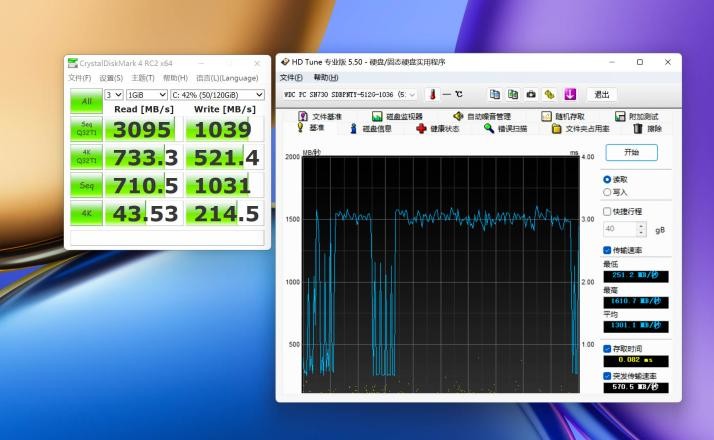Switch to the 随机存取 tab
This screenshot has width=714, height=440.
point(563,116)
